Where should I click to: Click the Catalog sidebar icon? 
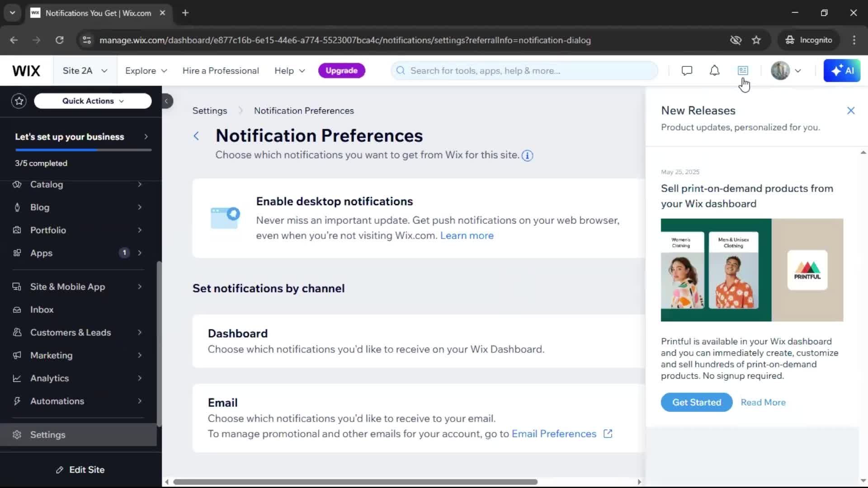coord(17,184)
